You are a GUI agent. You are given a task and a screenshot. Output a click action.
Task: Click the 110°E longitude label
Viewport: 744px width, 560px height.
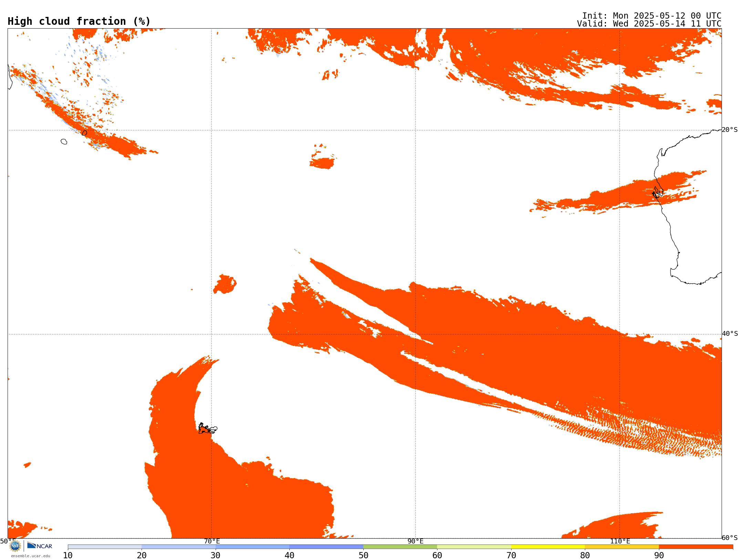point(620,541)
